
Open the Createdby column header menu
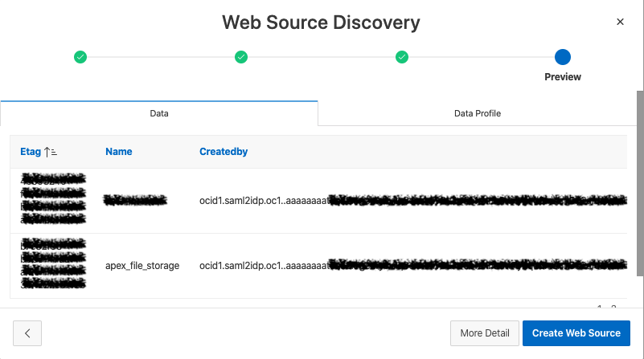point(224,151)
